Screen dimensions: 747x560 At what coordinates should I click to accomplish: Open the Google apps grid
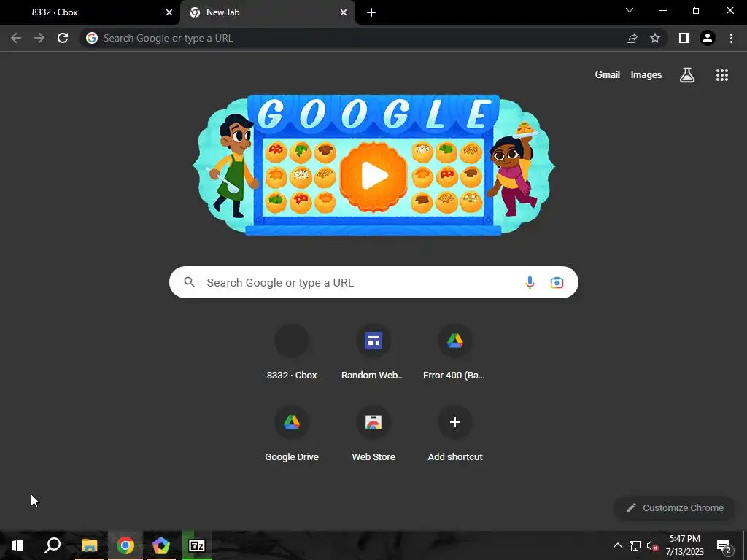tap(721, 75)
